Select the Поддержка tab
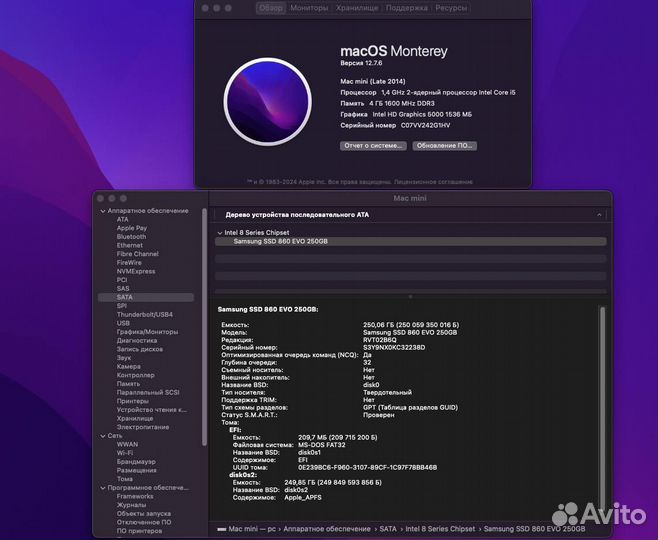658x540 pixels. pos(407,7)
